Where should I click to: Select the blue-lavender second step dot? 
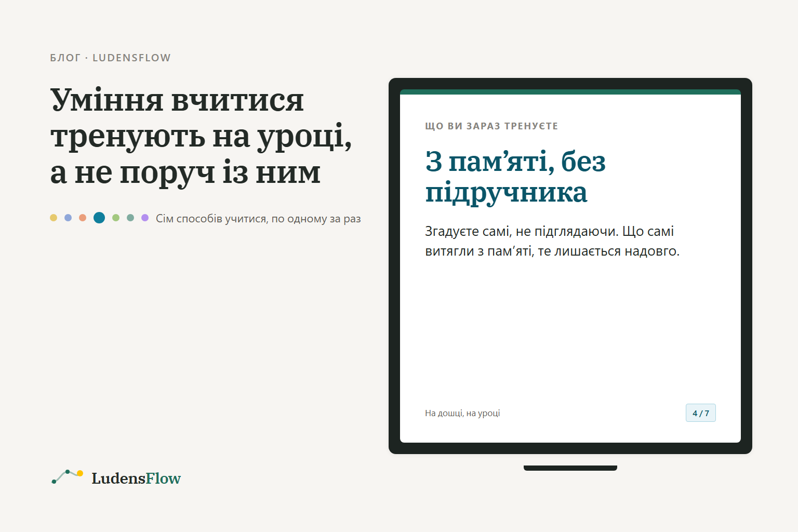pos(68,218)
